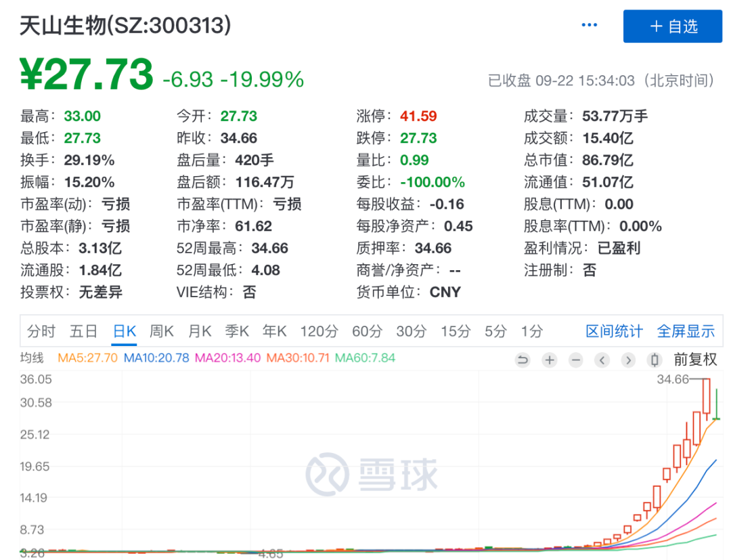Click the 52周最低 value 4.08

click(266, 270)
